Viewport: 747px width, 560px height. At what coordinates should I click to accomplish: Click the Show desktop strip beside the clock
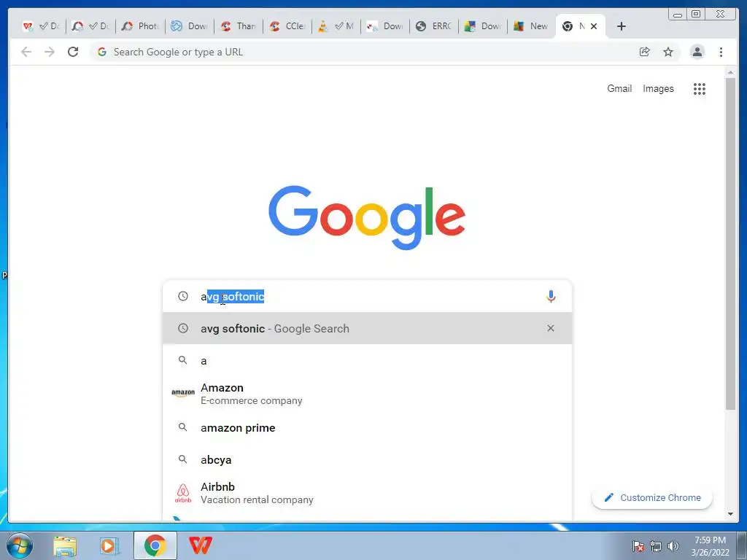[x=742, y=545]
